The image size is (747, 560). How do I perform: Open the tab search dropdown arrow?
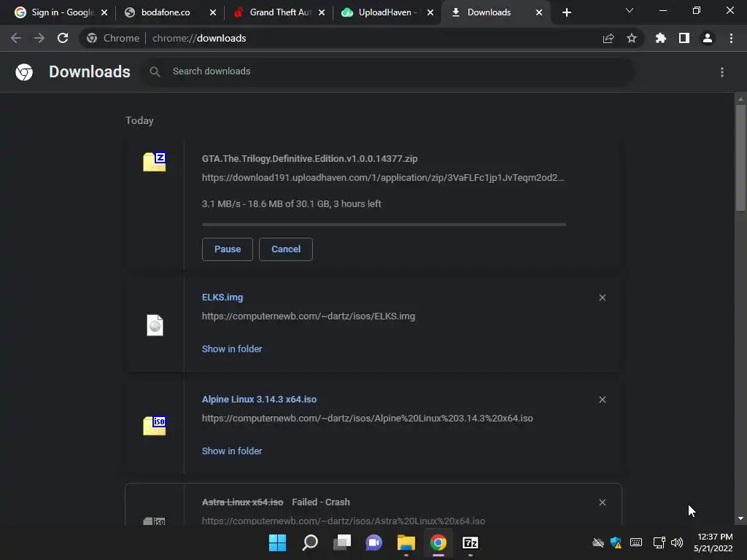(630, 10)
